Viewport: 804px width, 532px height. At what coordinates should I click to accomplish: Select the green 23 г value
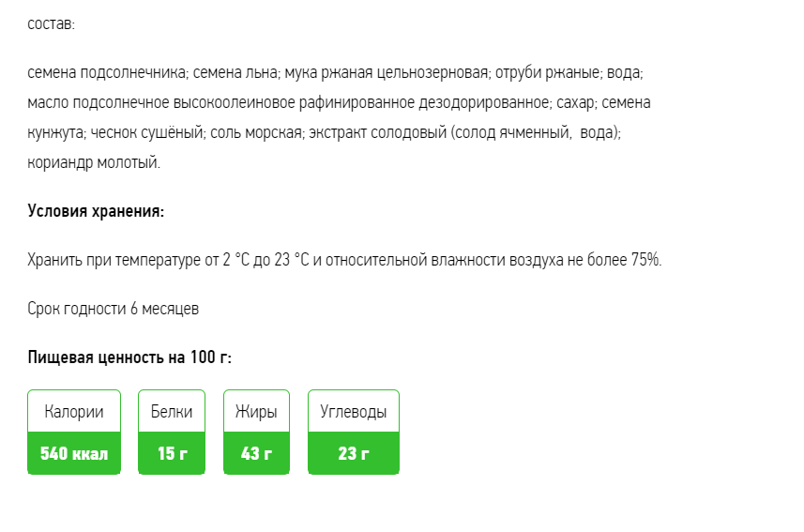coord(353,454)
